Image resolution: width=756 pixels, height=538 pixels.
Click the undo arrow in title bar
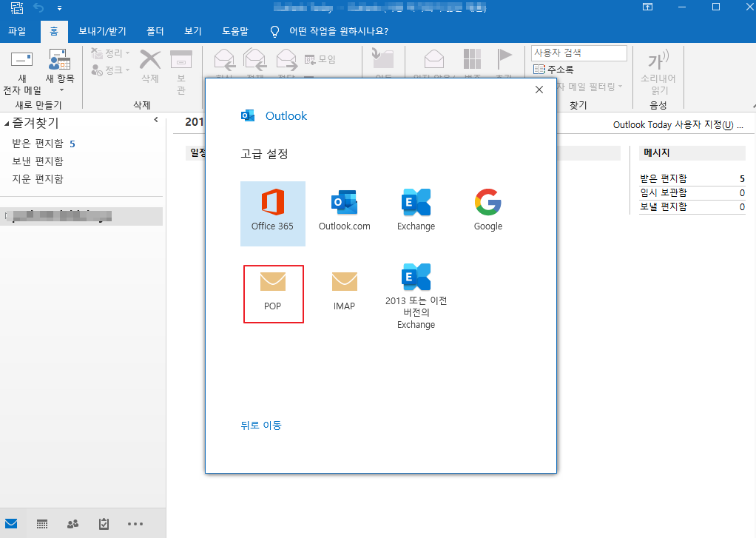click(38, 7)
